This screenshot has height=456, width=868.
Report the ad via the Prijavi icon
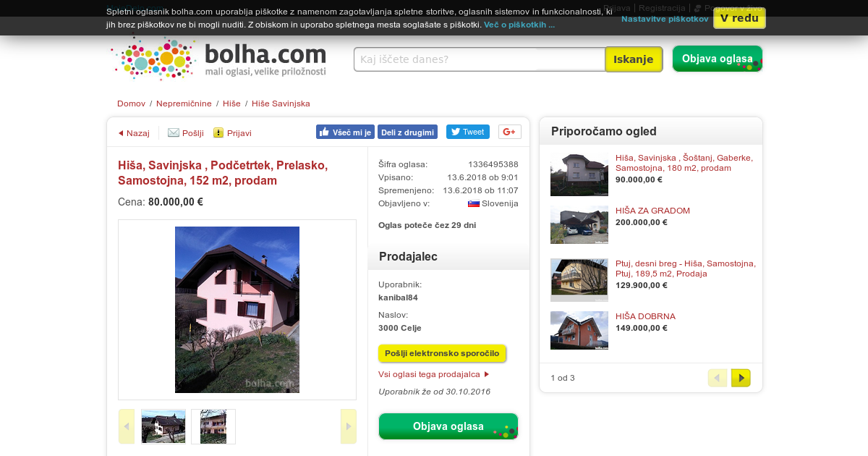[218, 132]
